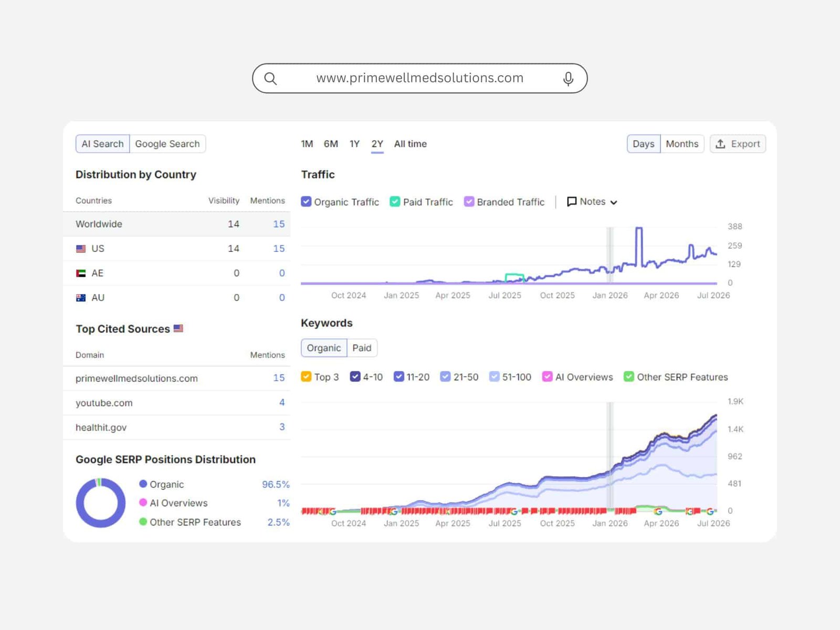This screenshot has width=840, height=630.
Task: Click the microphone voice search icon
Action: point(568,79)
